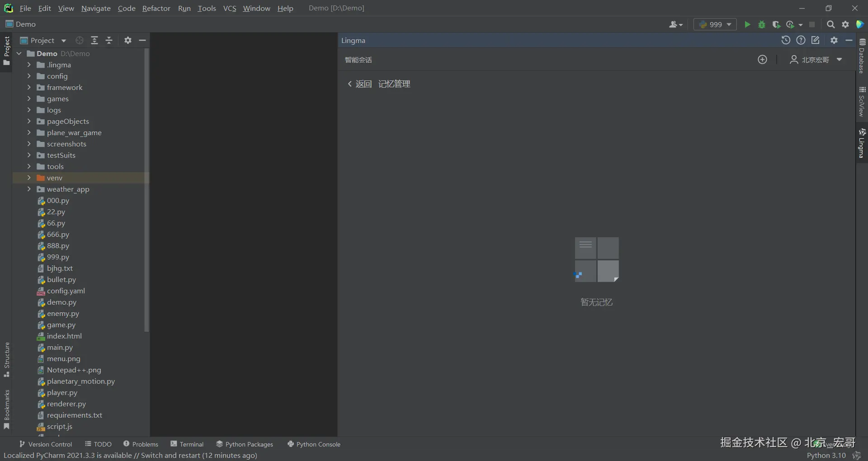Open Bookmarks side tool window
The width and height of the screenshot is (868, 461).
point(6,409)
